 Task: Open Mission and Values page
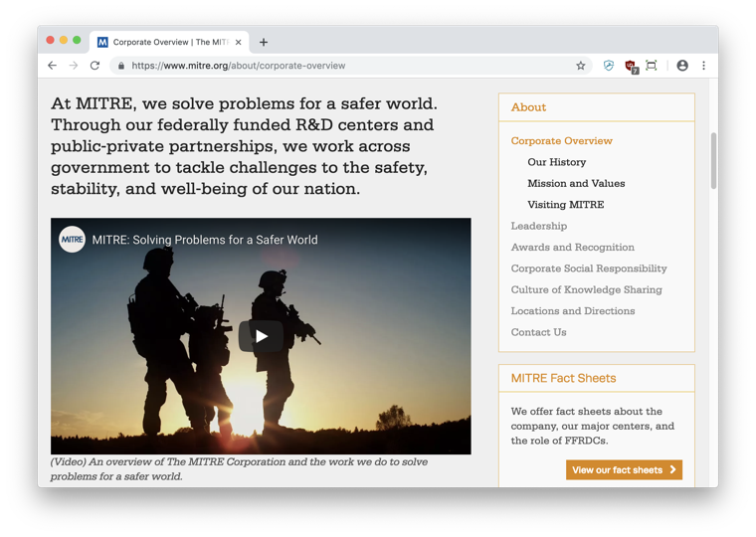click(576, 183)
